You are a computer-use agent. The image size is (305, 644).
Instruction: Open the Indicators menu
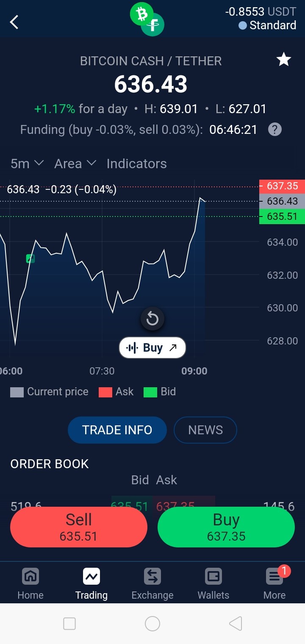pos(136,164)
